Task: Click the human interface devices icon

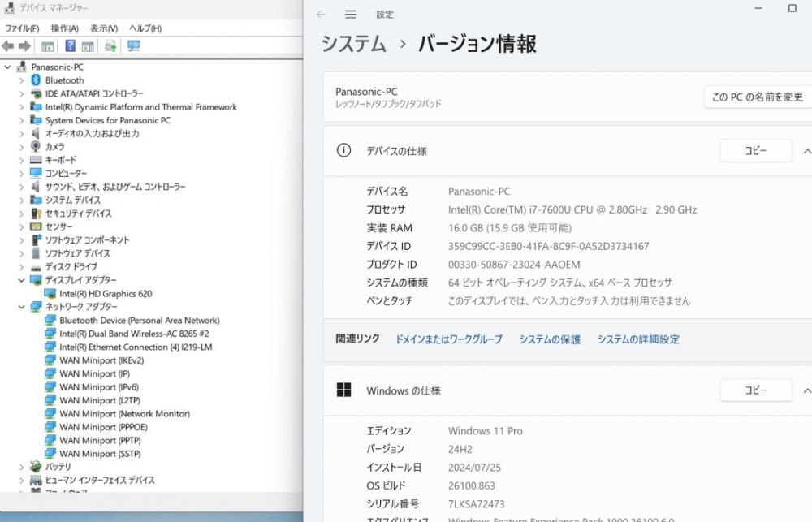Action: [x=36, y=480]
